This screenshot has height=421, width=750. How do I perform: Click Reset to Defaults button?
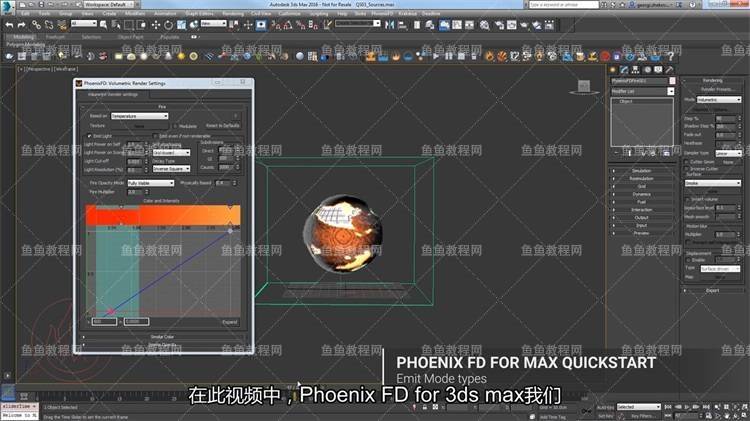(x=222, y=126)
